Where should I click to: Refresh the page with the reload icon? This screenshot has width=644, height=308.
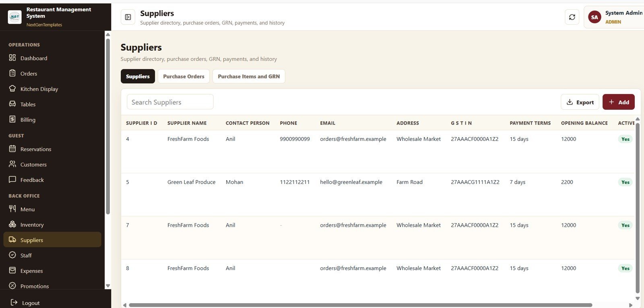click(572, 17)
